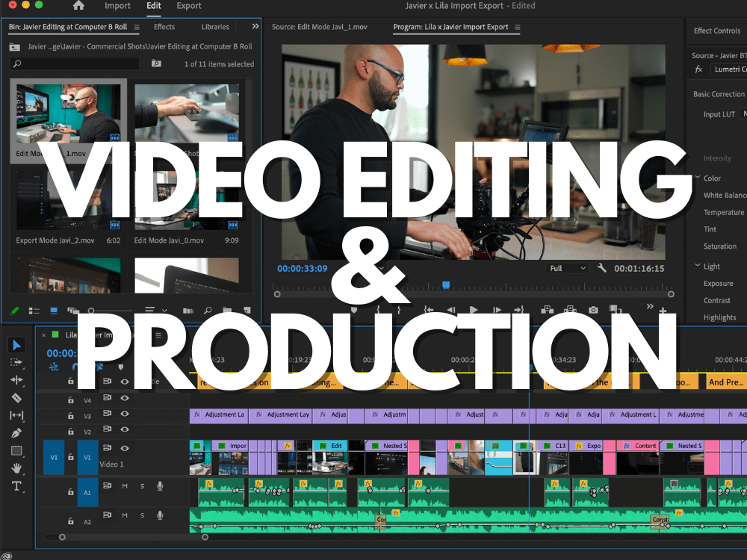Click Automate to Sequence icon in bin
The height and width of the screenshot is (560, 747).
(x=188, y=311)
